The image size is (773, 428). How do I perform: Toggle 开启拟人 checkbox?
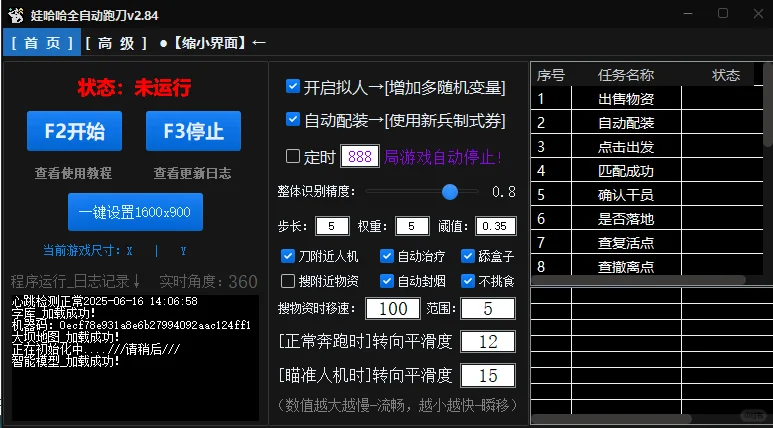tap(293, 87)
